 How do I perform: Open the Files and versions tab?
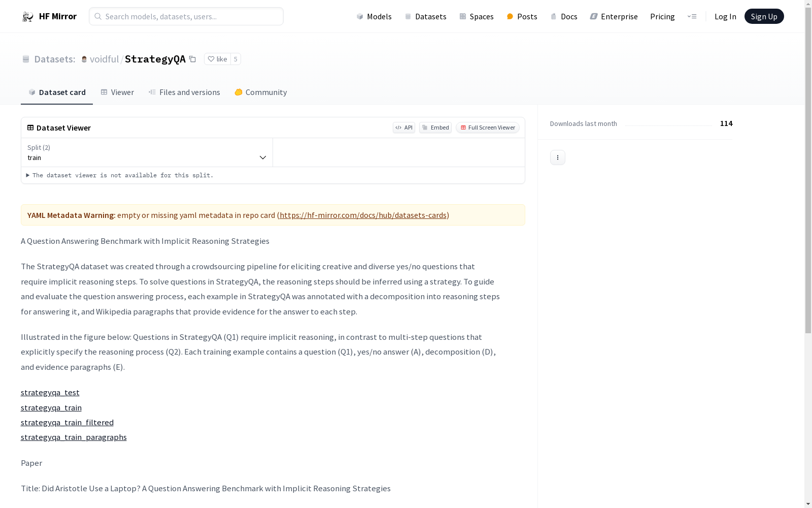(184, 92)
